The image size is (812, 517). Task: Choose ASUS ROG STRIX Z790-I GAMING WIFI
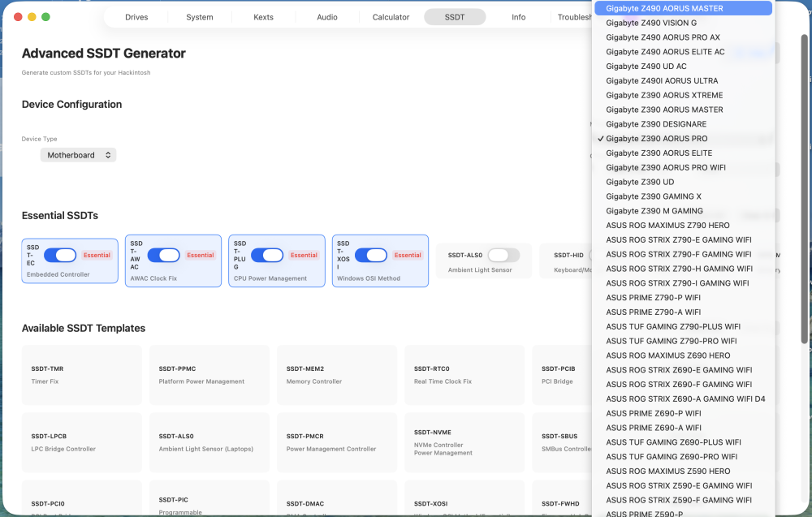tap(683, 283)
